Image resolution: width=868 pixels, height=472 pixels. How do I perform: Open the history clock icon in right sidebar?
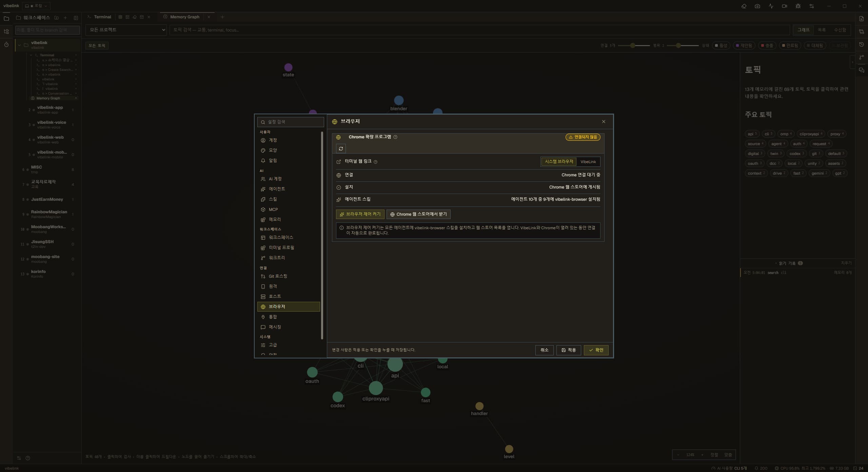pyautogui.click(x=862, y=44)
